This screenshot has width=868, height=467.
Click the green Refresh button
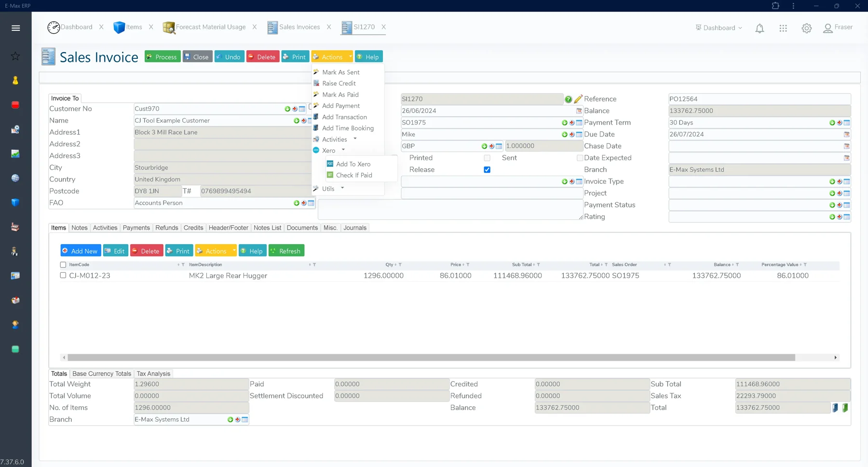(286, 251)
